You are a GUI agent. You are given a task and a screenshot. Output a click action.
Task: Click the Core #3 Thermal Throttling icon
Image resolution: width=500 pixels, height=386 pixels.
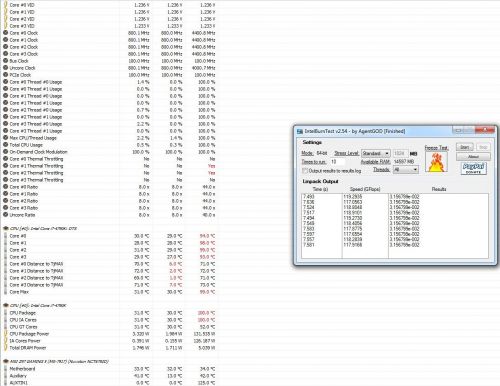pos(5,180)
